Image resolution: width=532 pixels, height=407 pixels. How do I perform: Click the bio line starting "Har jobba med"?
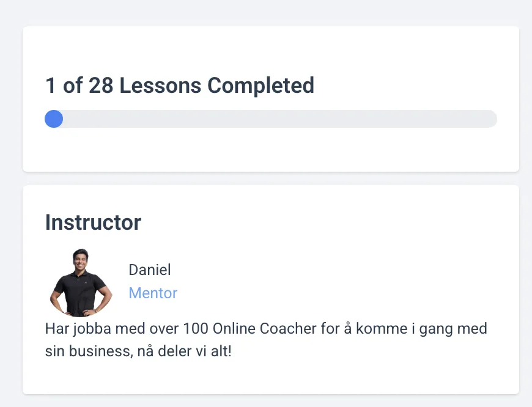(x=266, y=329)
